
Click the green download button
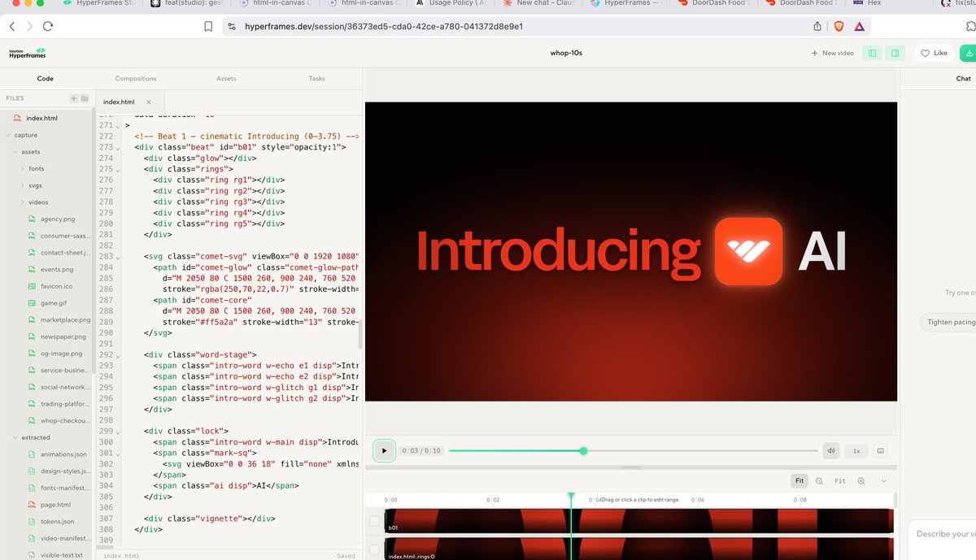[968, 53]
